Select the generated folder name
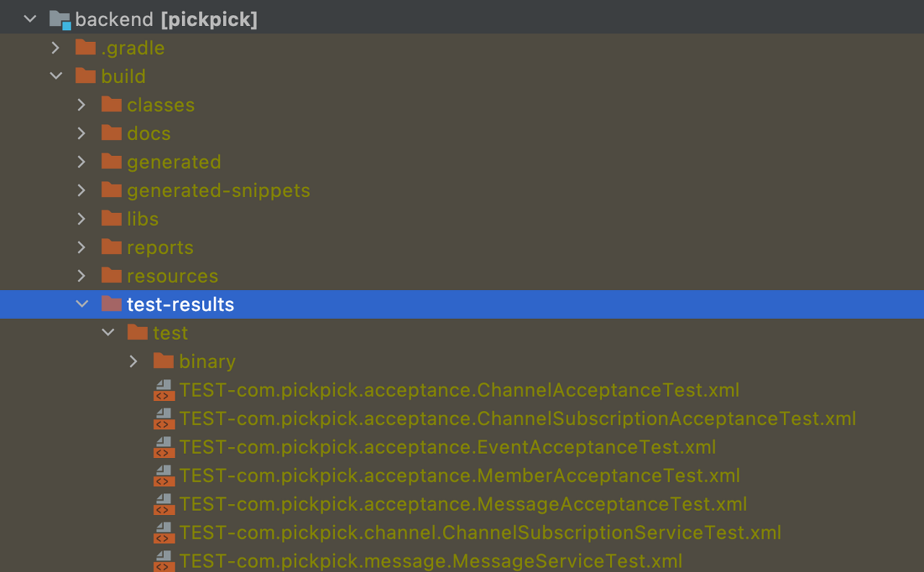The width and height of the screenshot is (924, 572). 174,162
